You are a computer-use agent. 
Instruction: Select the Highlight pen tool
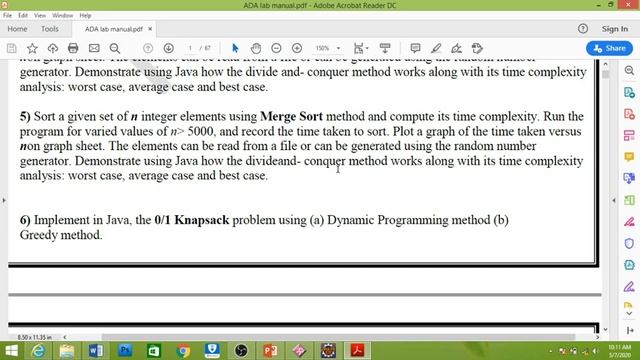(436, 48)
